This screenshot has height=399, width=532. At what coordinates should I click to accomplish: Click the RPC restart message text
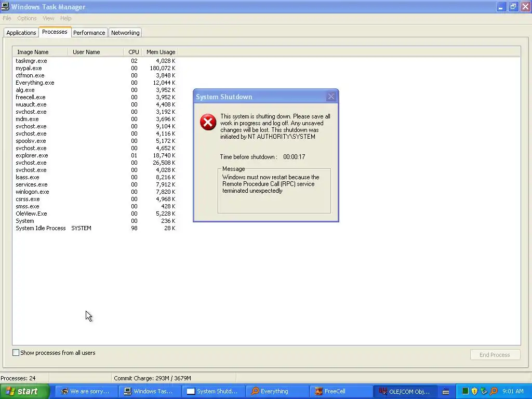coord(271,184)
